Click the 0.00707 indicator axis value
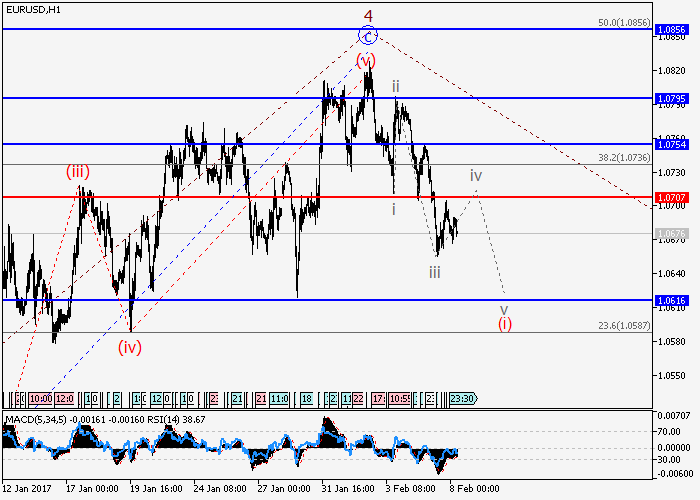This screenshot has height=500, width=700. (x=674, y=416)
